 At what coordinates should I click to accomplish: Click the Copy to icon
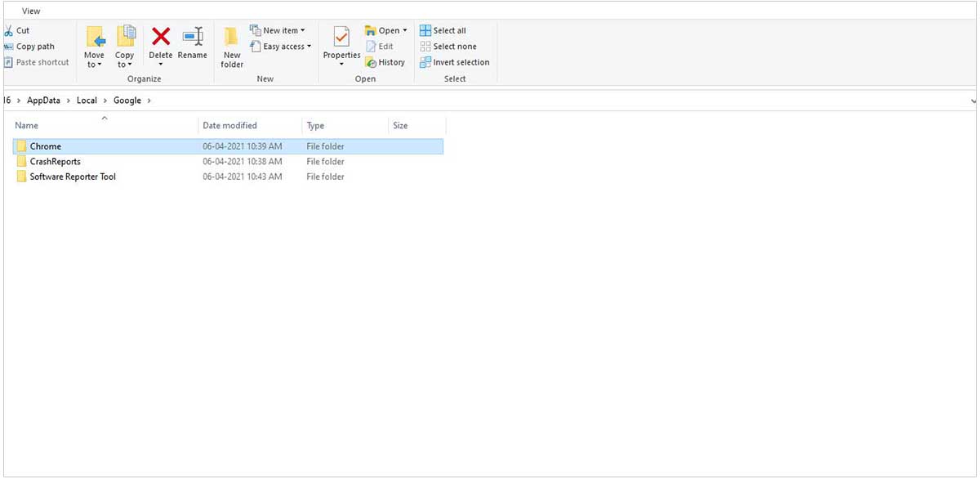pos(125,38)
